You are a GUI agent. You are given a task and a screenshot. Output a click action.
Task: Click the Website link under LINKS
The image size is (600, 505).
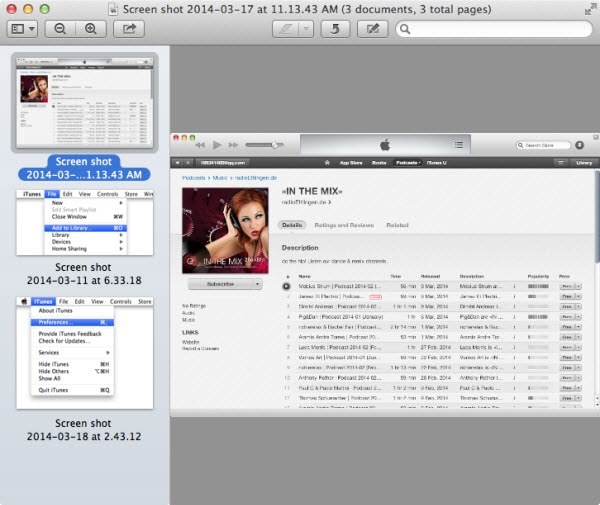point(191,342)
